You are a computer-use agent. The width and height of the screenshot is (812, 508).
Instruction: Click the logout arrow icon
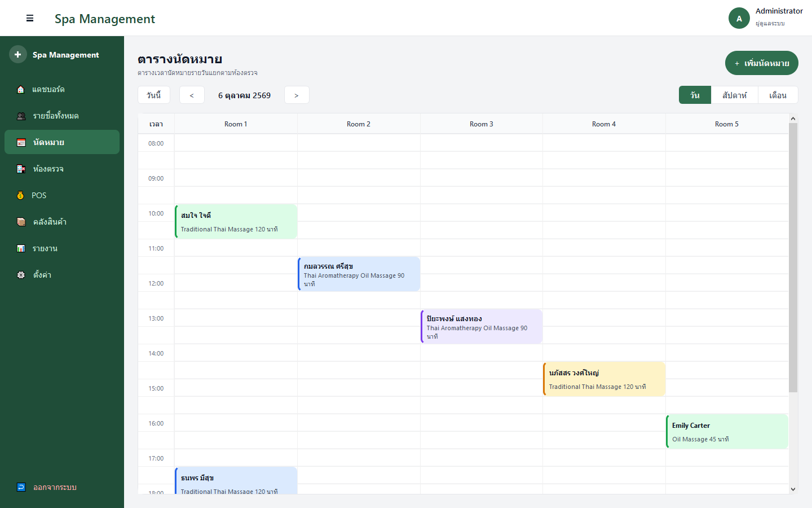tap(21, 487)
